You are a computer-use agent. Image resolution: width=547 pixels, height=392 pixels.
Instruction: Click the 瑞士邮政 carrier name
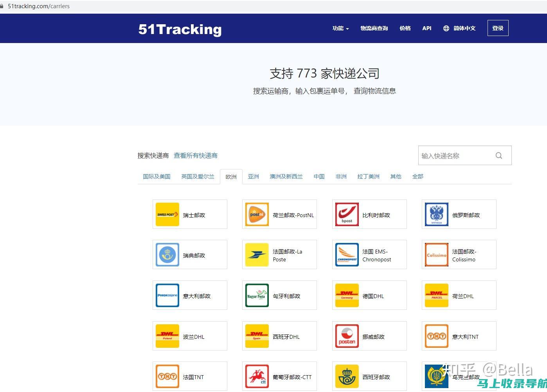(x=194, y=215)
